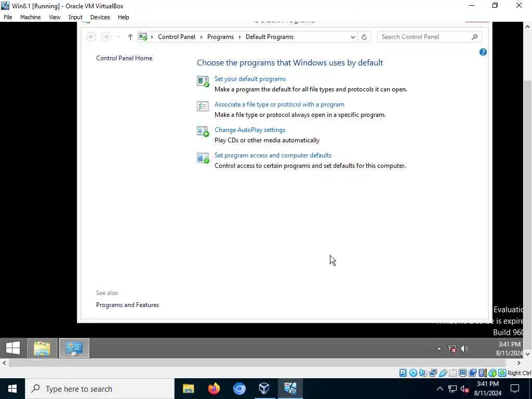Image resolution: width=532 pixels, height=399 pixels.
Task: Click Programs breadcrumb in address bar
Action: [220, 37]
